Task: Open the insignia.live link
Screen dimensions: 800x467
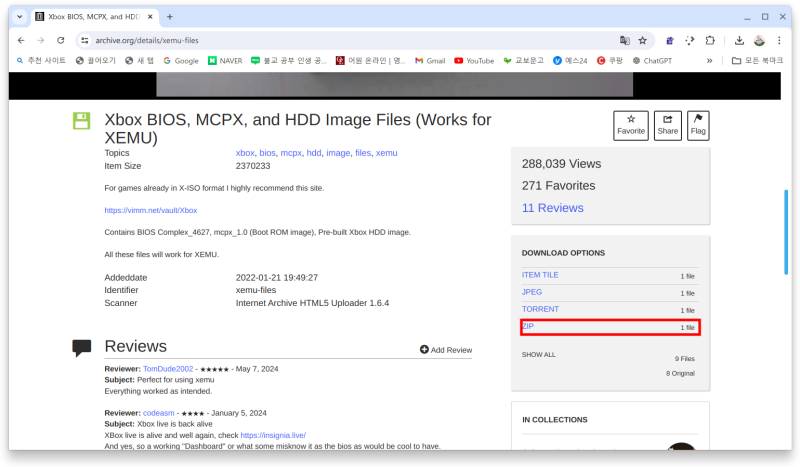Action: [273, 435]
